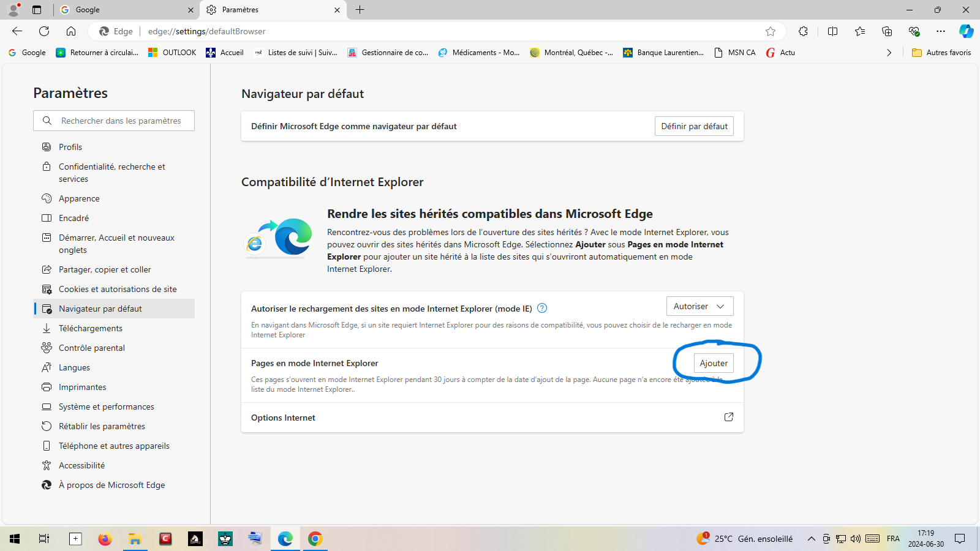This screenshot has height=551, width=980.
Task: Open Langues settings section
Action: point(114,367)
